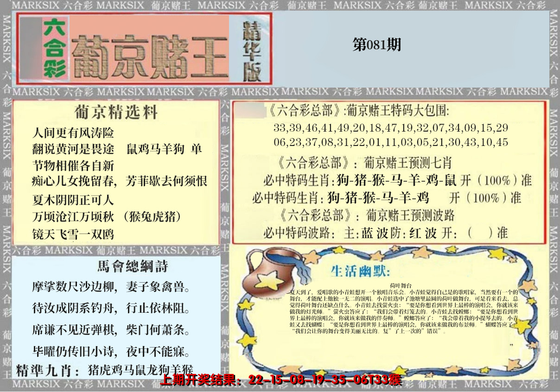
Task: Click the green 六合彩 vertical label
Action: point(56,48)
